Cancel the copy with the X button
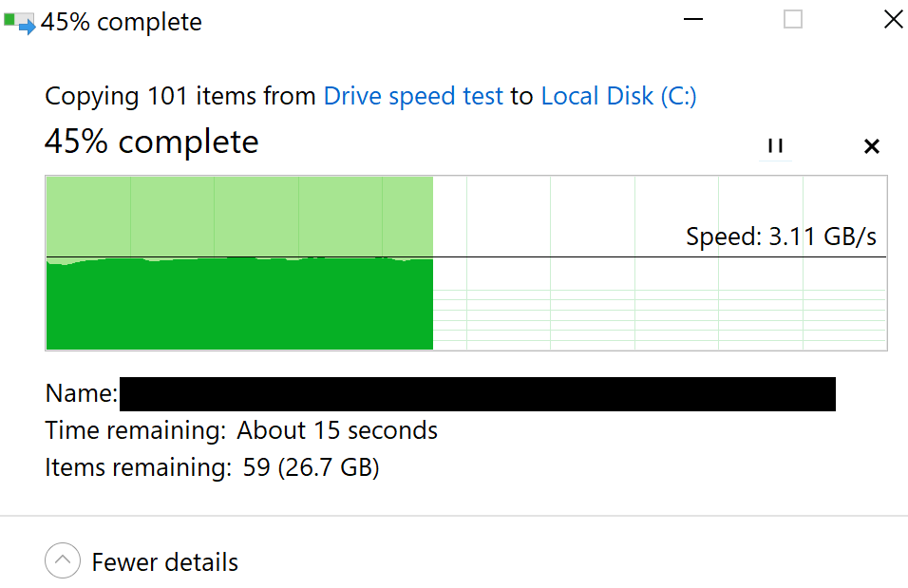 [871, 146]
